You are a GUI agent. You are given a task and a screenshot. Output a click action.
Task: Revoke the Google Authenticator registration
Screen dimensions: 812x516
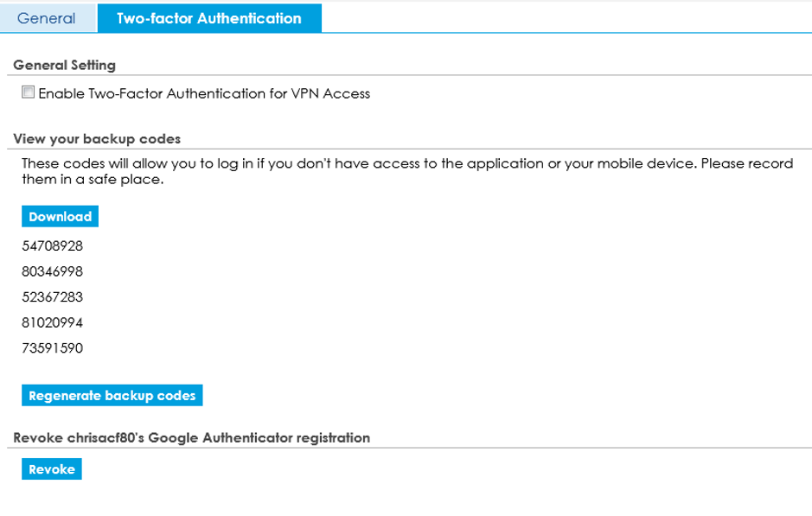pyautogui.click(x=51, y=469)
